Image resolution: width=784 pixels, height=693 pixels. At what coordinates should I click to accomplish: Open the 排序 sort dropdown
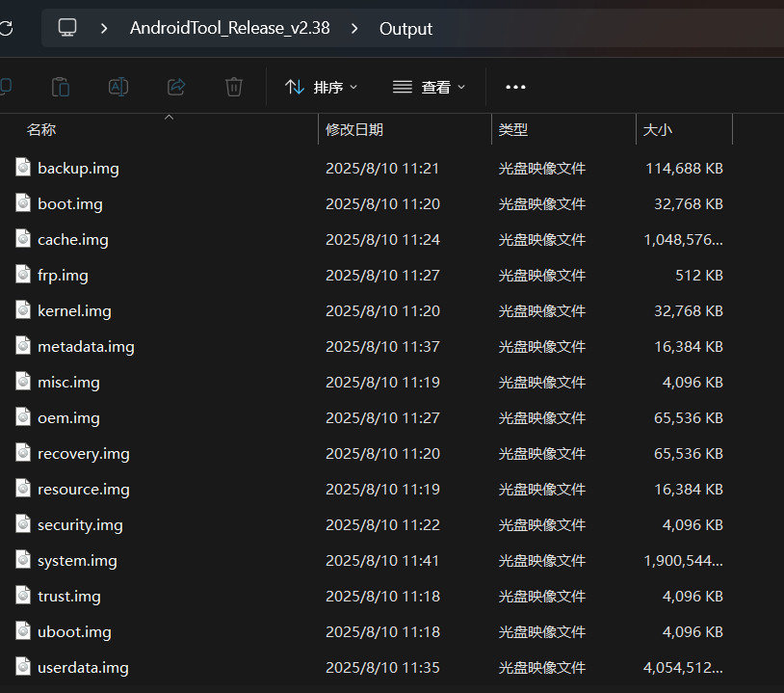pos(321,87)
